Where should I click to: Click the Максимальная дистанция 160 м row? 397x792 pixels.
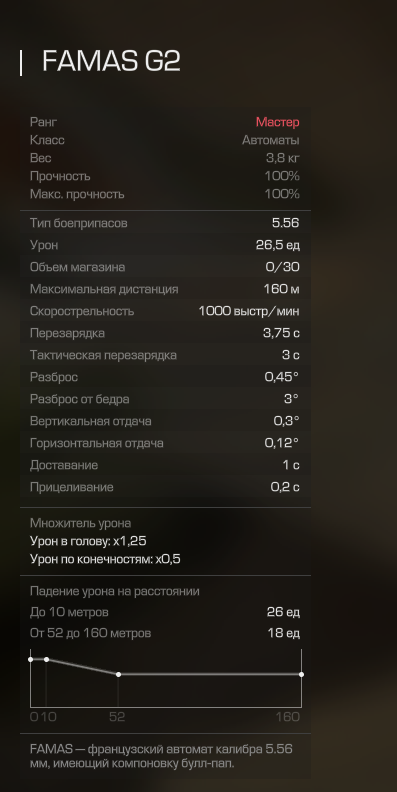pos(165,289)
